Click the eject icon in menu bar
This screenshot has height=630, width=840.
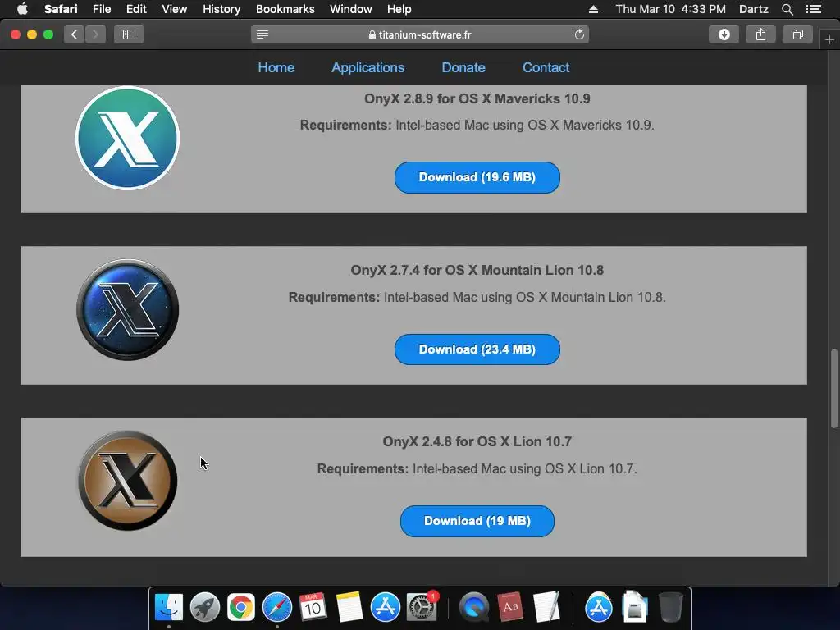click(x=593, y=9)
